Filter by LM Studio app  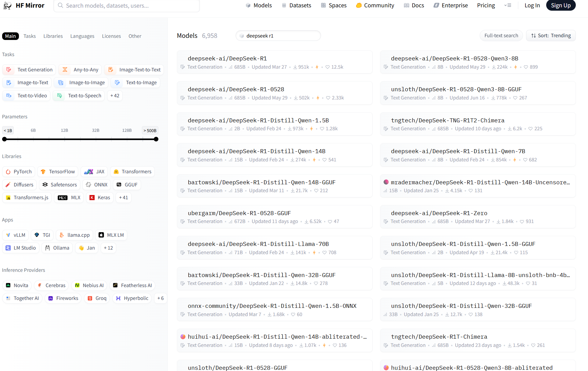[x=20, y=248]
